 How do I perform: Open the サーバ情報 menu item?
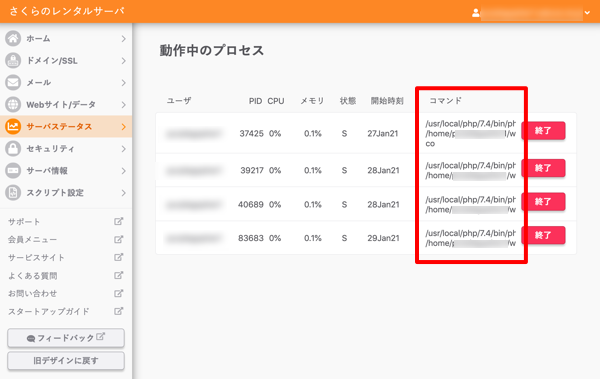click(x=66, y=171)
